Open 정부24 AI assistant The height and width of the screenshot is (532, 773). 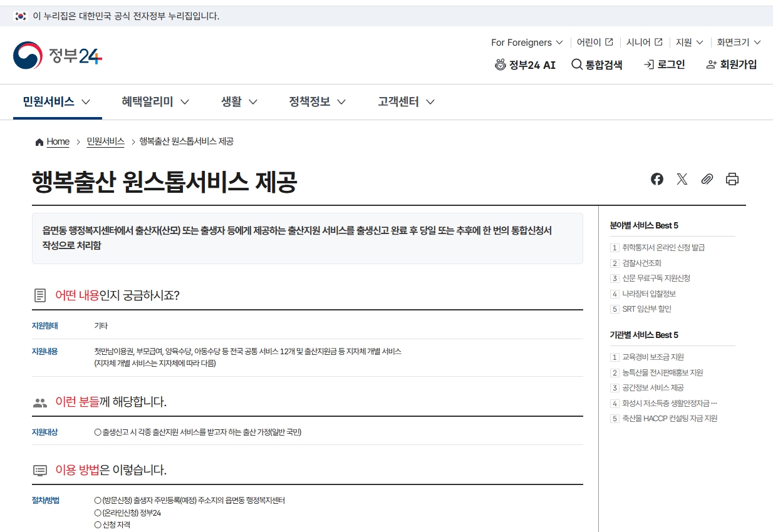(x=525, y=64)
